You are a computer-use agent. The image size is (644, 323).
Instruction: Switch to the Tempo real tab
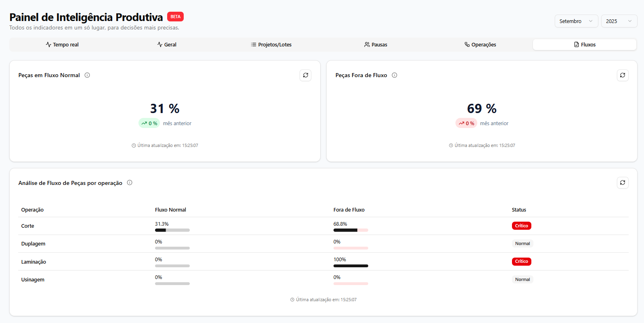pyautogui.click(x=62, y=45)
